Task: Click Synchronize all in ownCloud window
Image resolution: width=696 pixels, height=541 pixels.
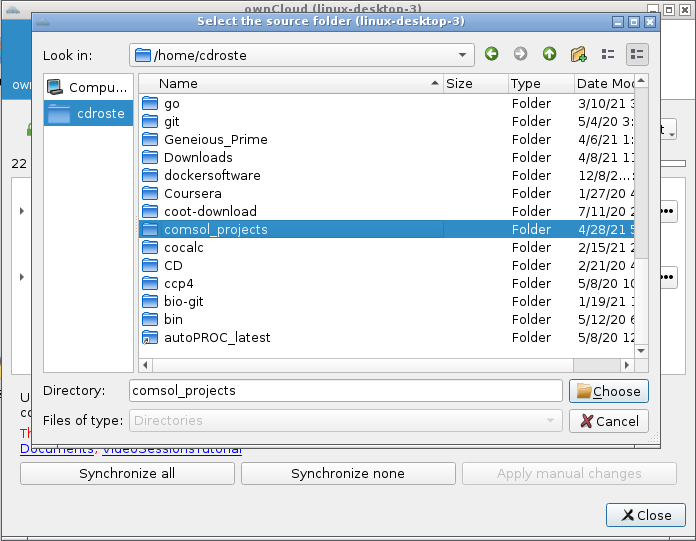Action: pyautogui.click(x=127, y=474)
